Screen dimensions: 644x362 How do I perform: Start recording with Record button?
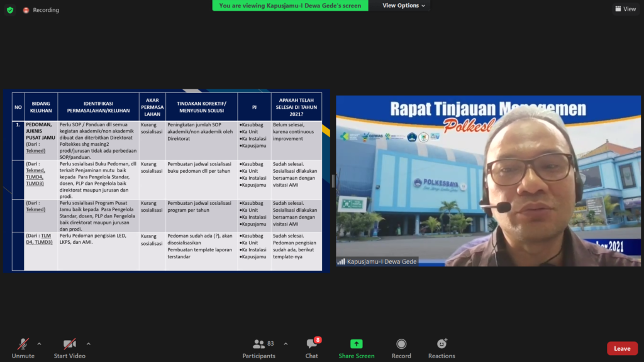[x=401, y=348]
